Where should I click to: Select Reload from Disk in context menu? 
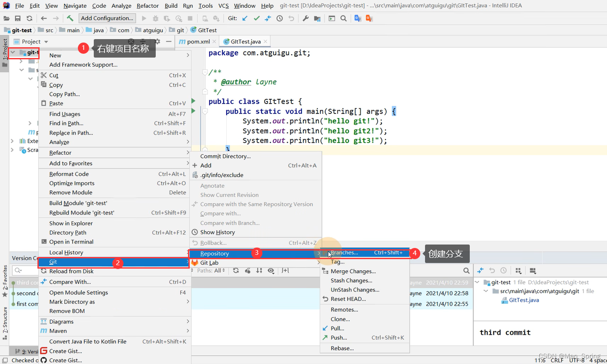[114, 271]
